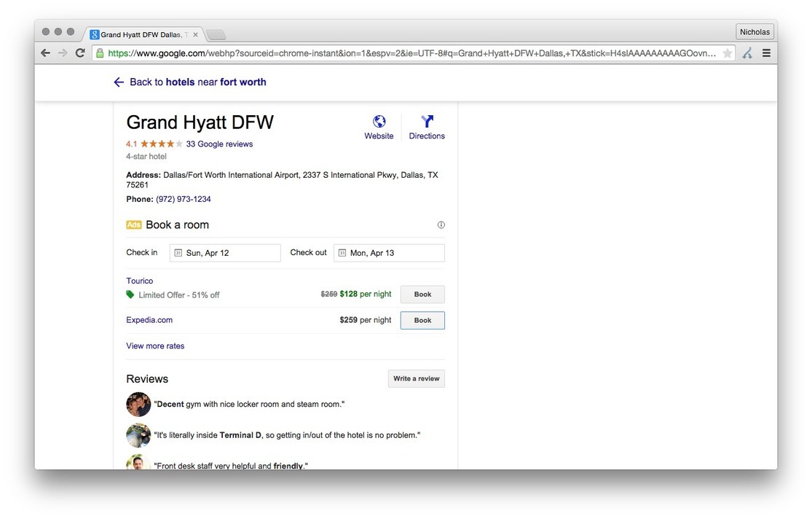Open the Check in date field Sun, Apr 12
This screenshot has height=519, width=812.
tap(225, 253)
